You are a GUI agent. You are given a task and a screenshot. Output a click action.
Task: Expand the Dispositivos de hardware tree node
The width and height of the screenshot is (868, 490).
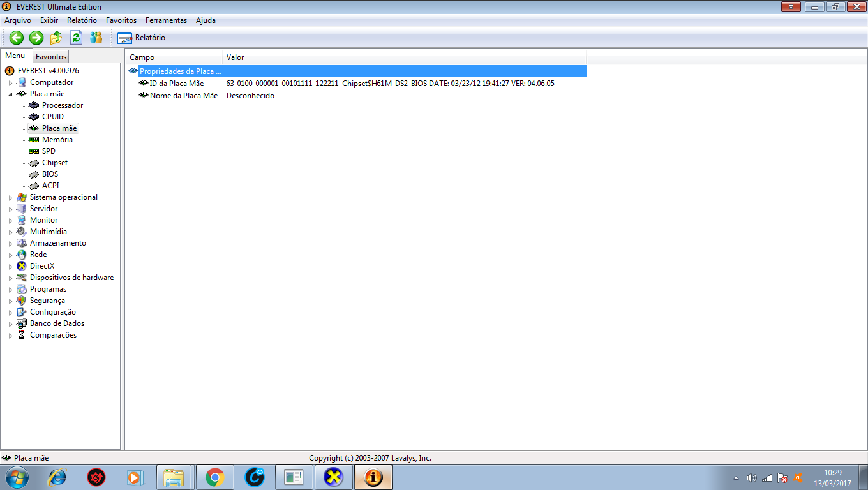pos(10,278)
